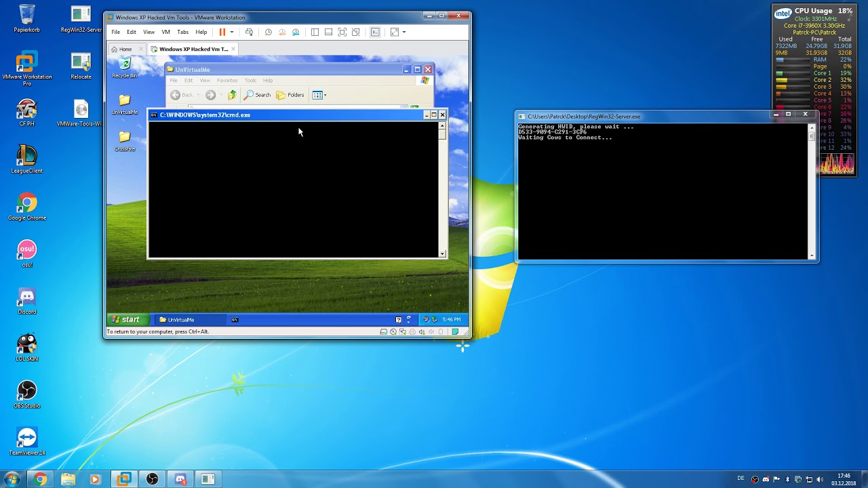
Task: Select the TeamViewer 14 desktop icon
Action: pyautogui.click(x=27, y=441)
